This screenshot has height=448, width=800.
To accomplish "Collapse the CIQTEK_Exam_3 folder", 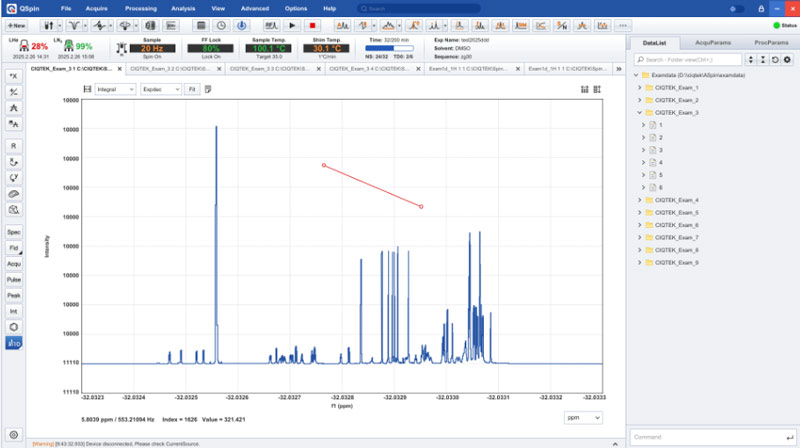I will coord(638,113).
